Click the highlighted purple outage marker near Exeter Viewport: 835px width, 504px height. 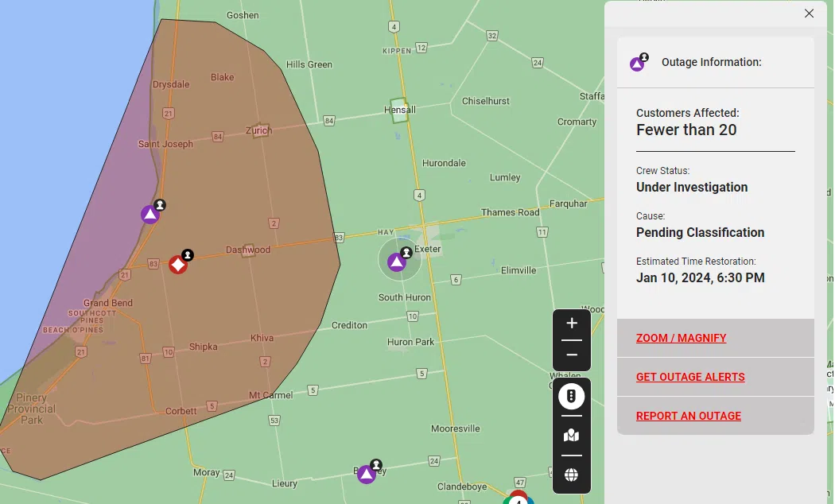pos(397,262)
